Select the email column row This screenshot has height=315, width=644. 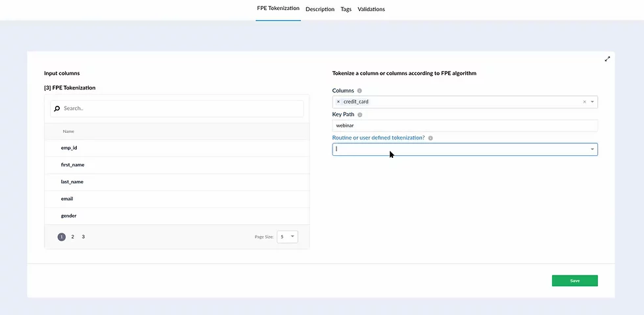tap(177, 199)
